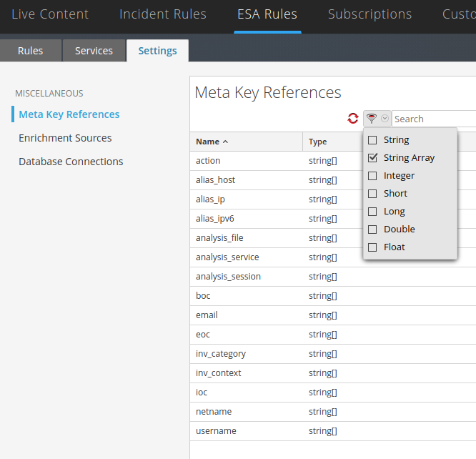This screenshot has height=459, width=476.
Task: Uncheck the String Array filter checkbox
Action: 372,158
